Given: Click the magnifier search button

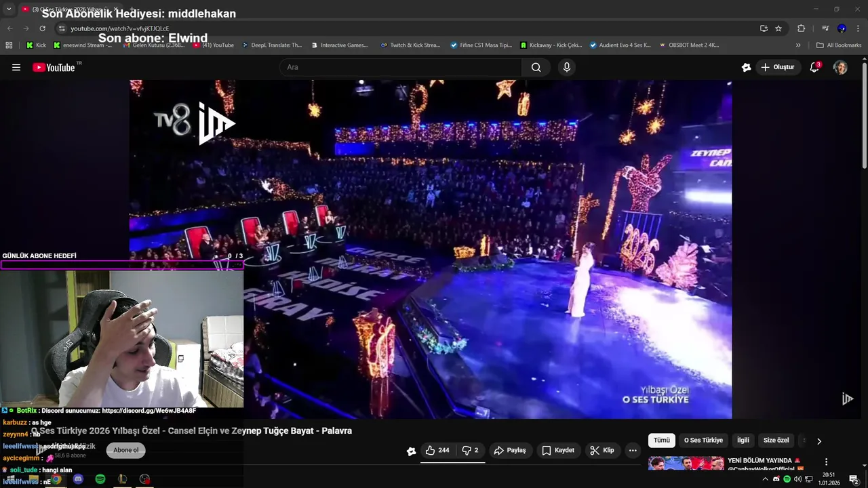Looking at the screenshot, I should tap(536, 67).
